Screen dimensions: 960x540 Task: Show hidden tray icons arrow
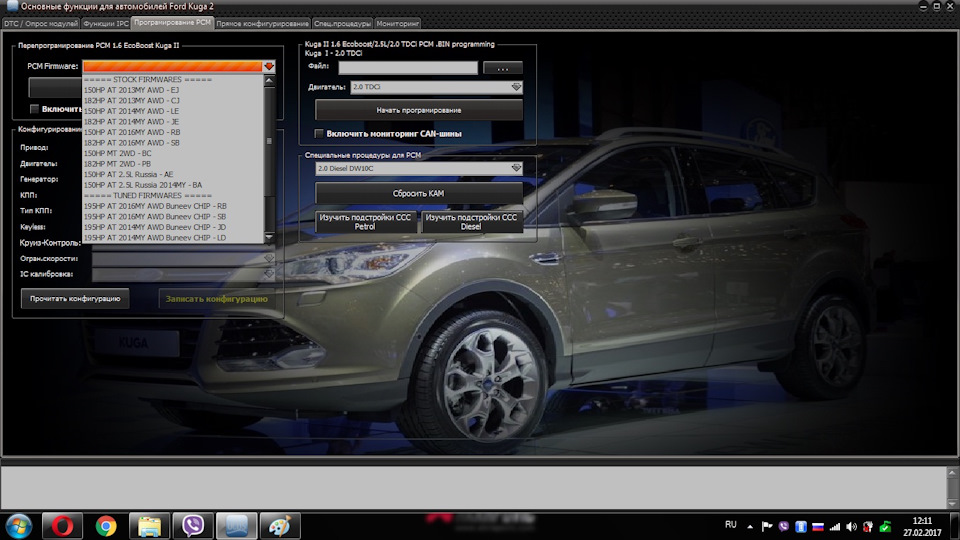(750, 526)
